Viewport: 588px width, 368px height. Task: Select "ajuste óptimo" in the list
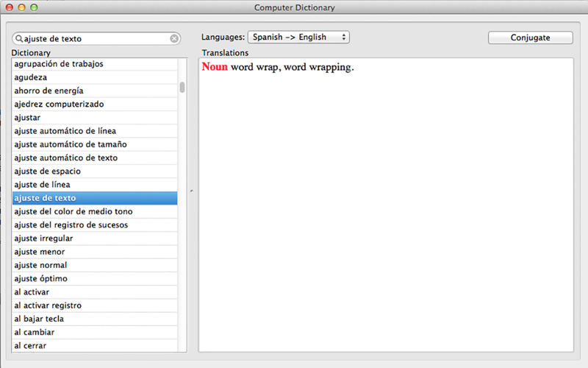pyautogui.click(x=95, y=279)
